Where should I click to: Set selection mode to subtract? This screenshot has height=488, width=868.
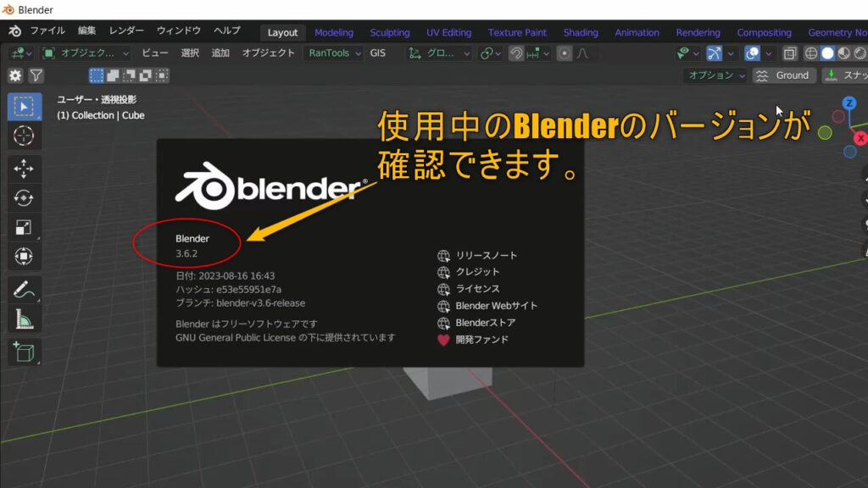(x=129, y=75)
